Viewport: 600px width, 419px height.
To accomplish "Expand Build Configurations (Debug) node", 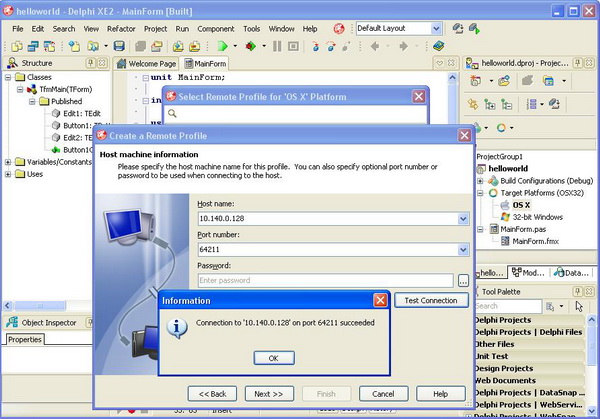I will 480,181.
